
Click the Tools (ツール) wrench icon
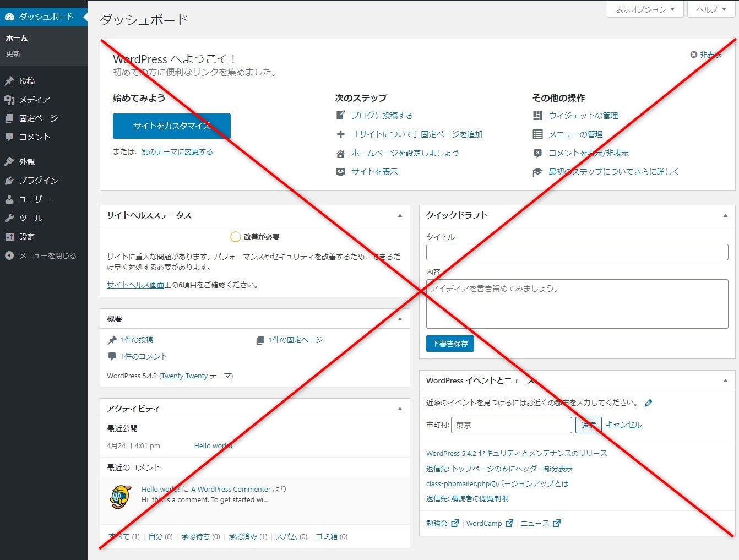pyautogui.click(x=9, y=218)
